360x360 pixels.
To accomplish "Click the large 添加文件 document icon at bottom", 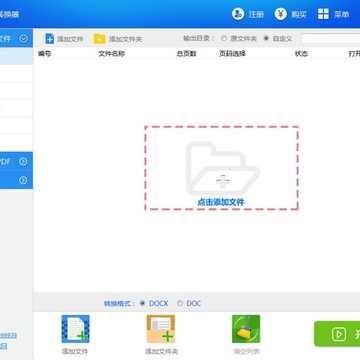I will (75, 329).
